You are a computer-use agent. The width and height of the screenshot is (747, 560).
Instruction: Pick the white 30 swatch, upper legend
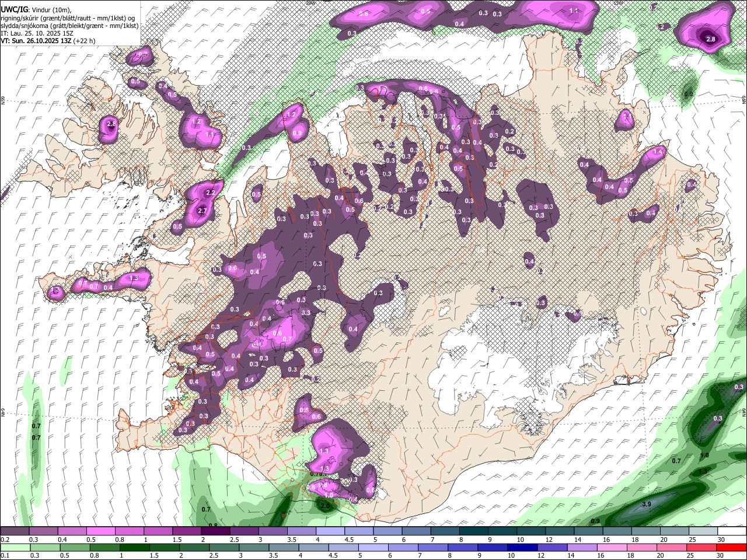point(732,531)
